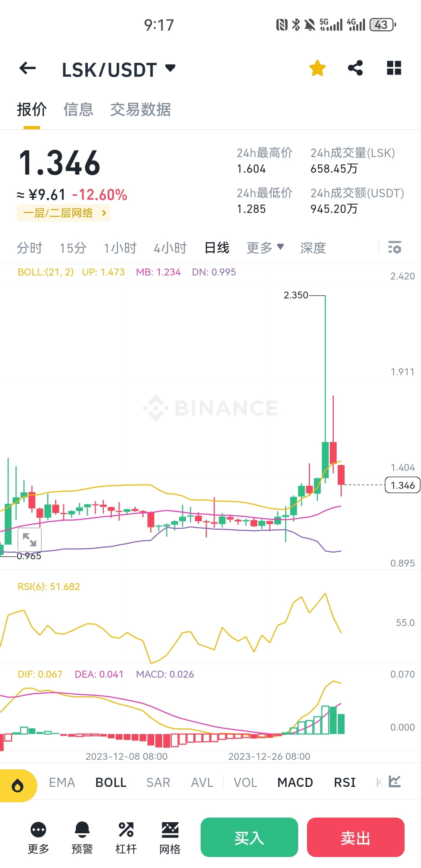Expand the 一层/二层网络 network tag

coord(63,213)
